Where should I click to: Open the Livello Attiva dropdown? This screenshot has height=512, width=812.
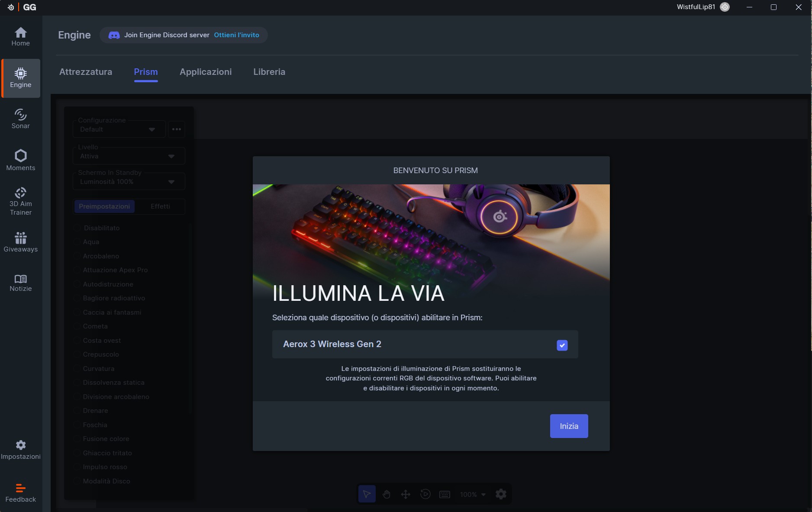129,156
